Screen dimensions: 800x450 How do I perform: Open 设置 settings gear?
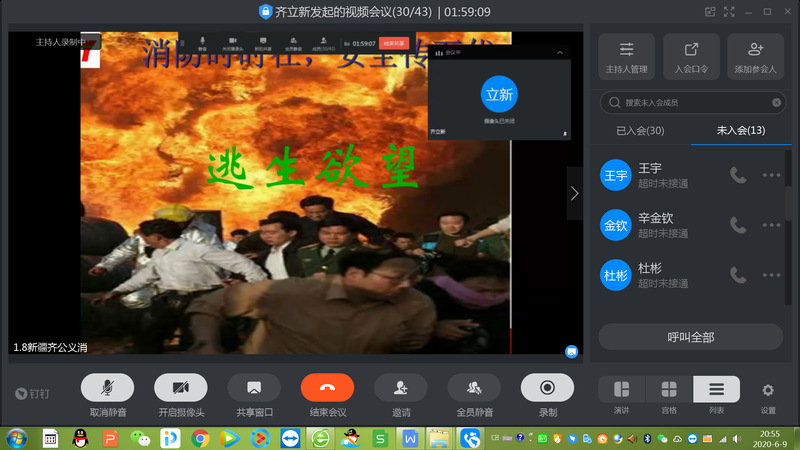[768, 391]
